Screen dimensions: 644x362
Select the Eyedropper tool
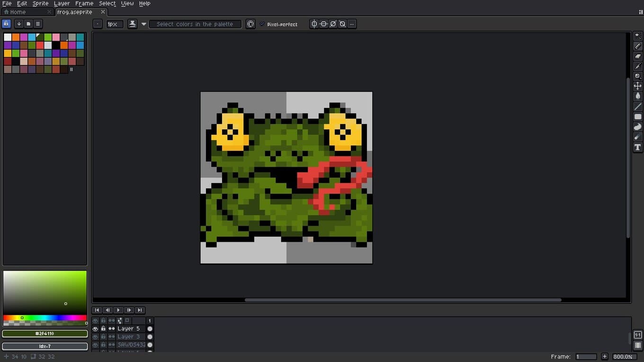pyautogui.click(x=638, y=66)
